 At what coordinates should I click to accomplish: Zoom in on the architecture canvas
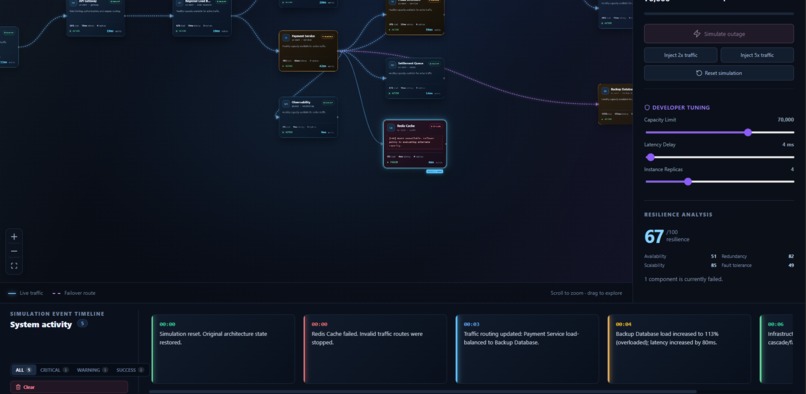tap(14, 237)
